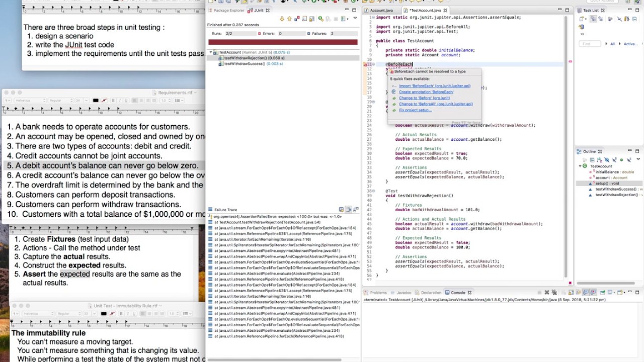Image resolution: width=644 pixels, height=362 pixels.
Task: Click the Activate link in Task List
Action: (x=630, y=44)
